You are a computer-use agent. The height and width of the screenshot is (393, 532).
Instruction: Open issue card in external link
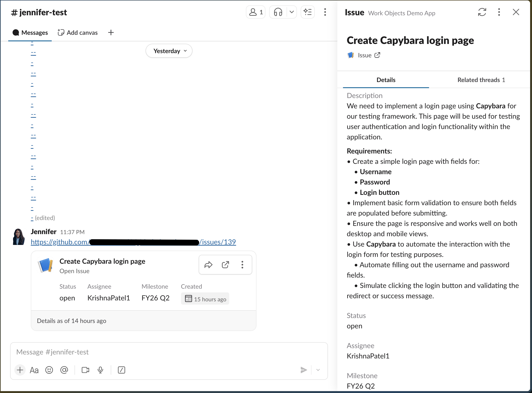click(x=225, y=265)
